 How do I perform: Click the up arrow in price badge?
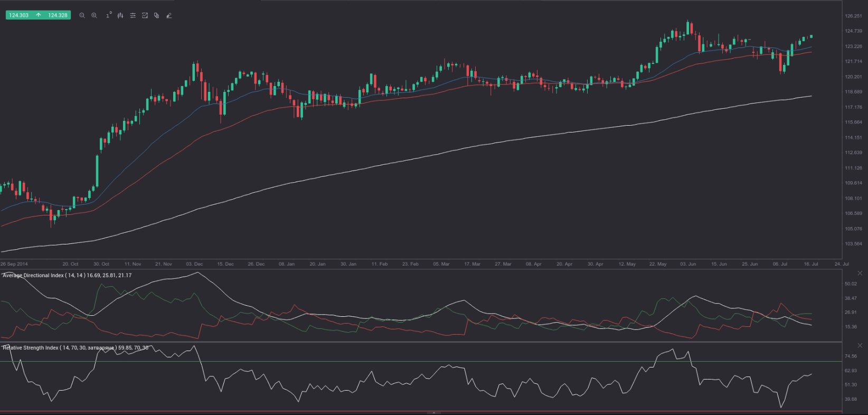[39, 15]
